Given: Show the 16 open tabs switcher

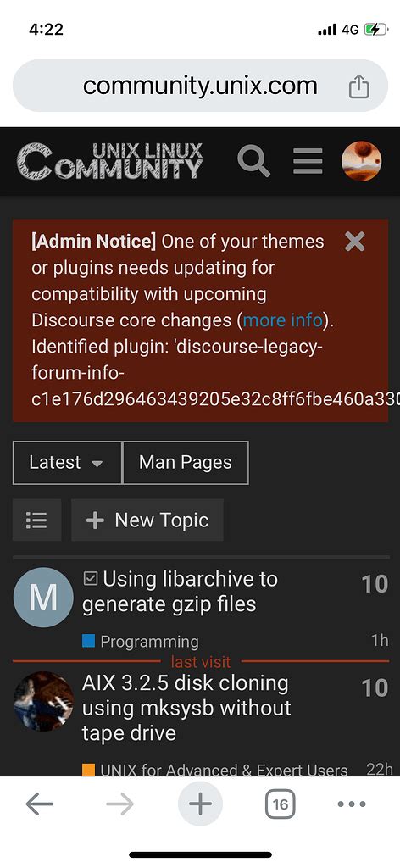Looking at the screenshot, I should 281,804.
